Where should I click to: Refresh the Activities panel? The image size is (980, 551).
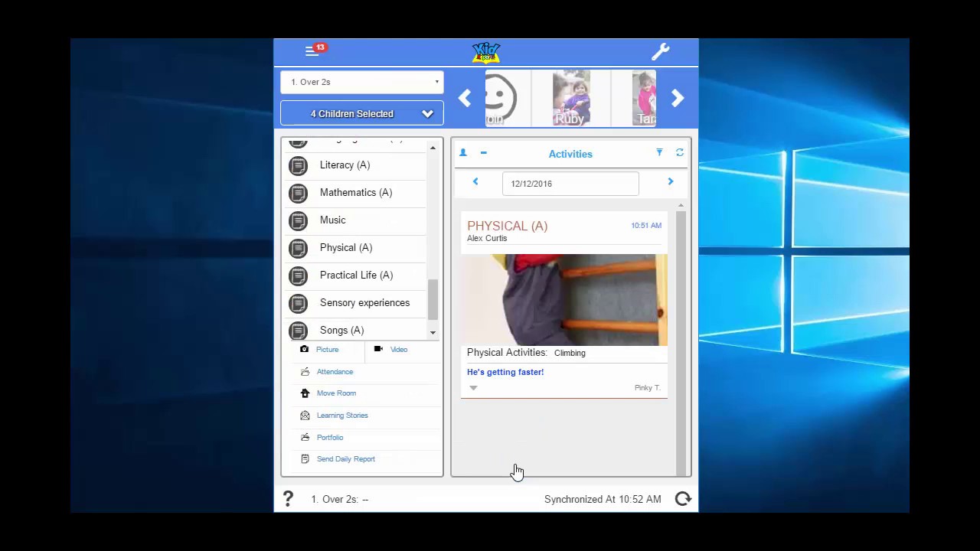[680, 153]
